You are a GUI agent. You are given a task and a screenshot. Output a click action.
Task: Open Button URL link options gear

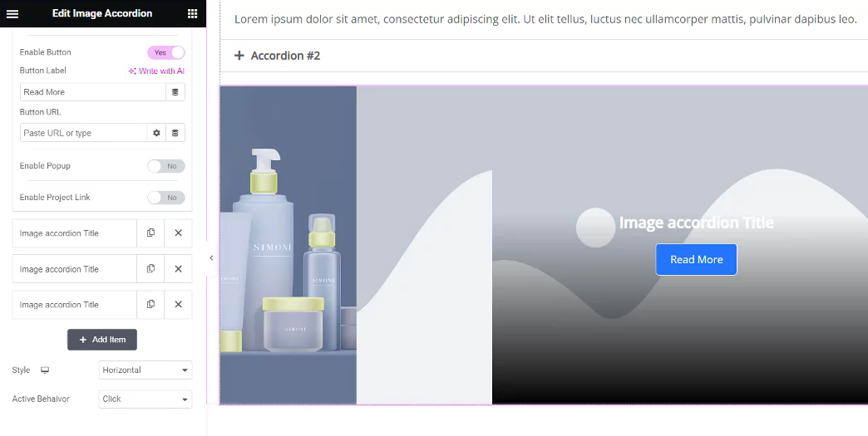tap(156, 133)
